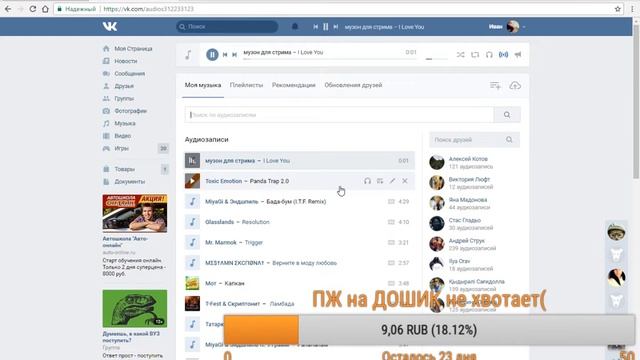
Task: Go back in browser history
Action: click(8, 9)
